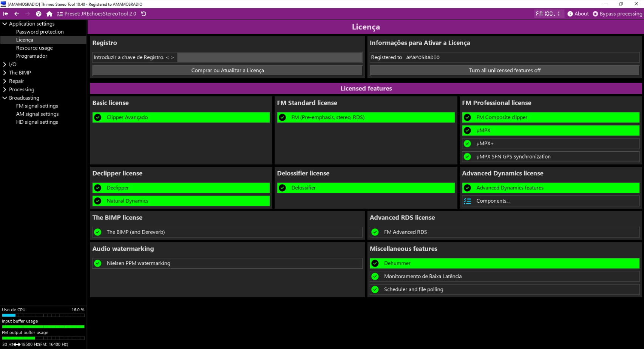Image resolution: width=644 pixels, height=349 pixels.
Task: Toggle Bypass processing
Action: (x=617, y=14)
